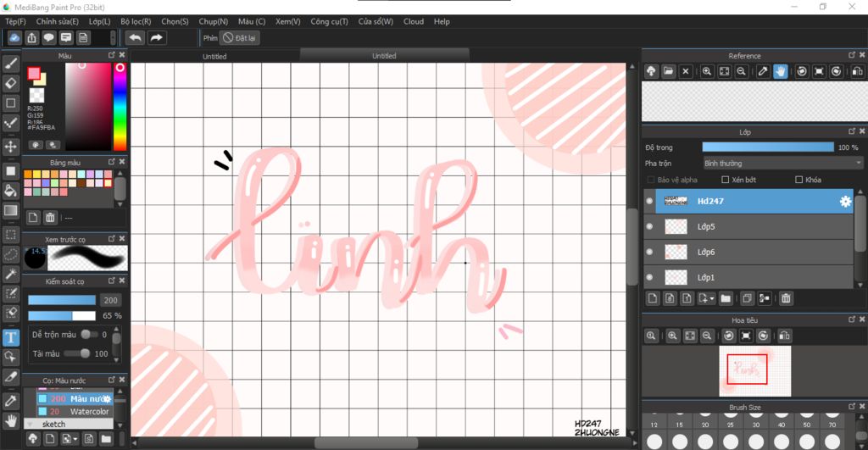
Task: Toggle the Dễ trộn màu switch
Action: pos(88,334)
